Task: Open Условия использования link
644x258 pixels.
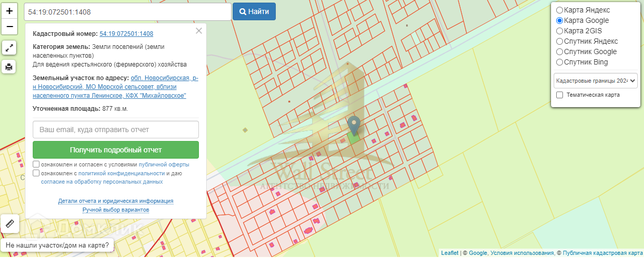Action: (x=521, y=253)
